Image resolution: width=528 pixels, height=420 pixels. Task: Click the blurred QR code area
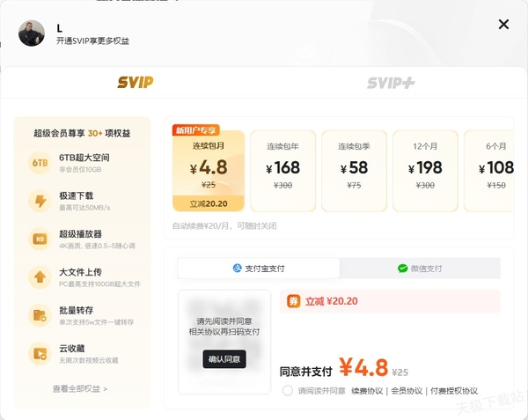(224, 342)
